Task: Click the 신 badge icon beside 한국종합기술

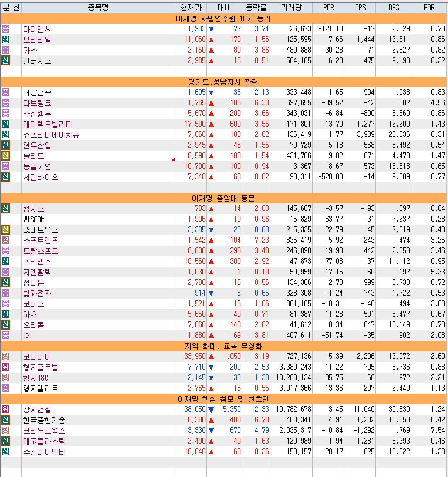Action: (6, 420)
